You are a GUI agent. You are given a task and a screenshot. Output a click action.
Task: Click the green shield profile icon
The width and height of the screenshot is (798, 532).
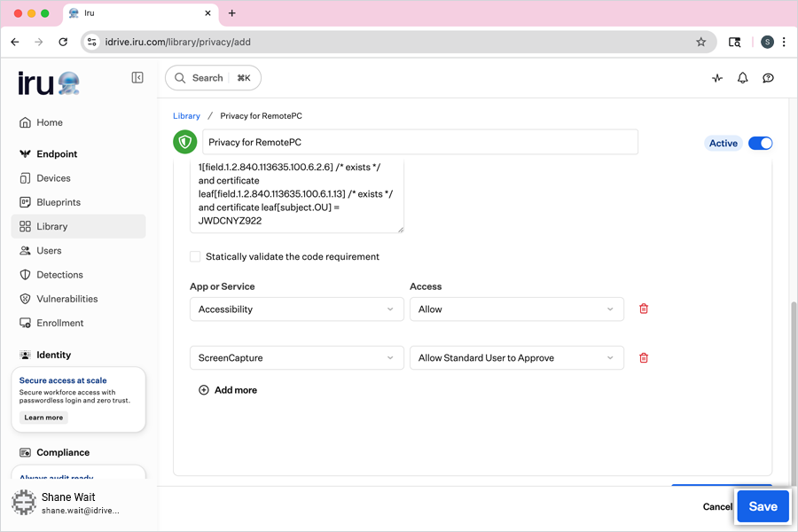184,142
